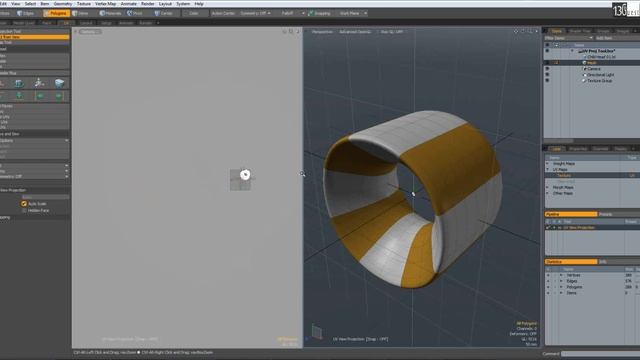Open Action Center dropdown
Image resolution: width=640 pixels, height=360 pixels.
point(223,13)
